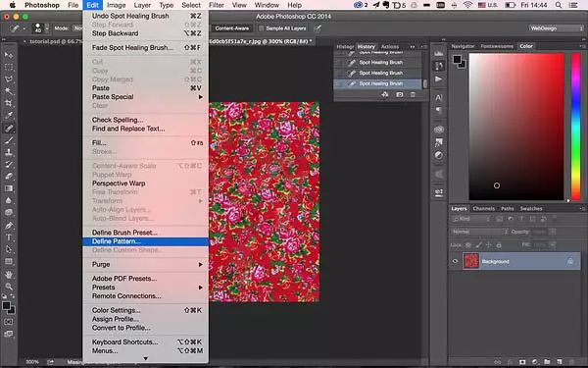
Task: Select the Hand tool
Action: pyautogui.click(x=9, y=275)
